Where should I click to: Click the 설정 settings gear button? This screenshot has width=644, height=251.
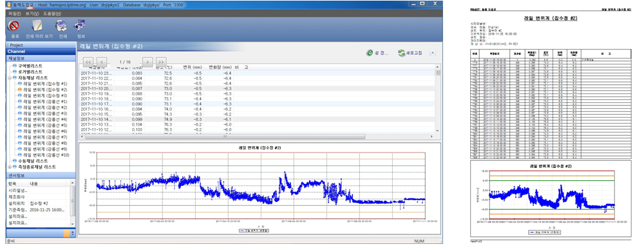tap(377, 53)
